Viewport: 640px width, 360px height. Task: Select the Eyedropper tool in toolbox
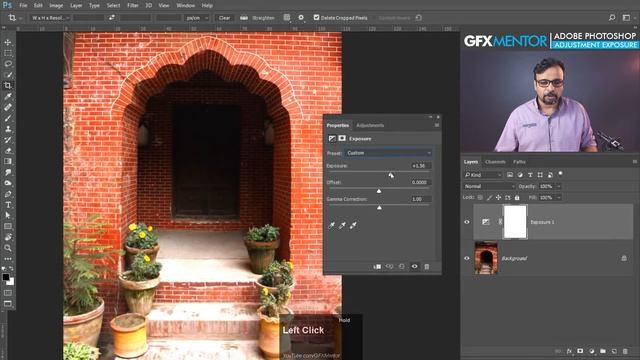(x=8, y=96)
